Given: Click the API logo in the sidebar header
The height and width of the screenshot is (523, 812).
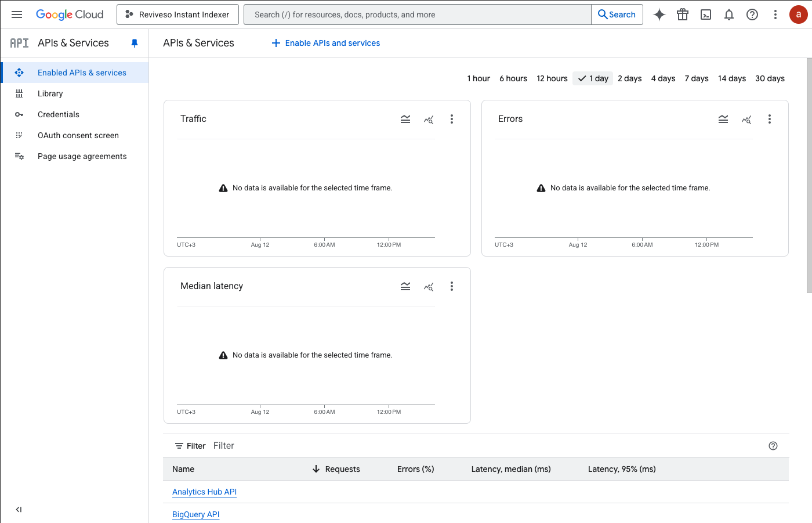Looking at the screenshot, I should coord(19,43).
